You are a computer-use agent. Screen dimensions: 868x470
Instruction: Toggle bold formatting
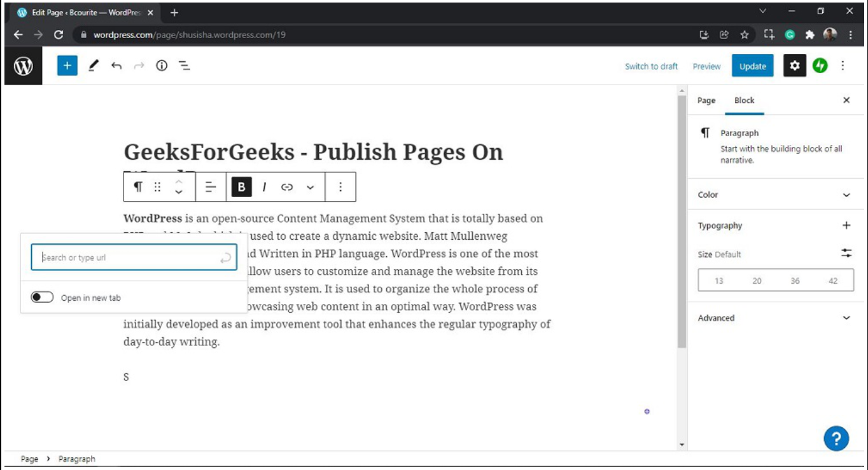[x=241, y=187]
